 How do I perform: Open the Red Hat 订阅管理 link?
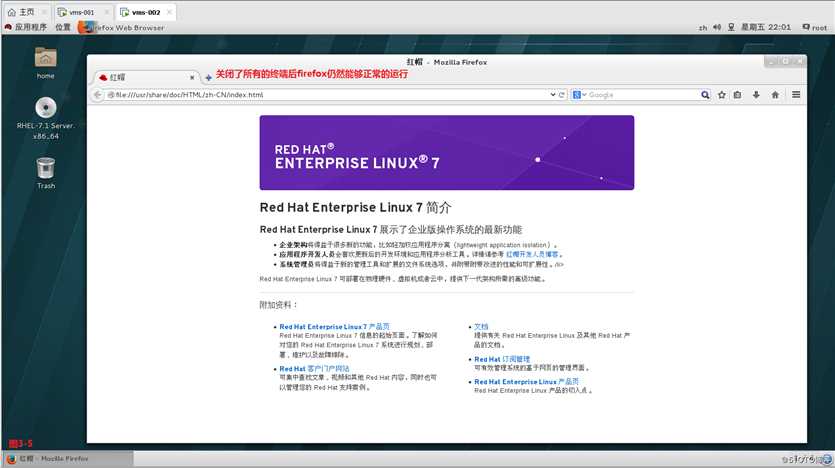coord(502,360)
